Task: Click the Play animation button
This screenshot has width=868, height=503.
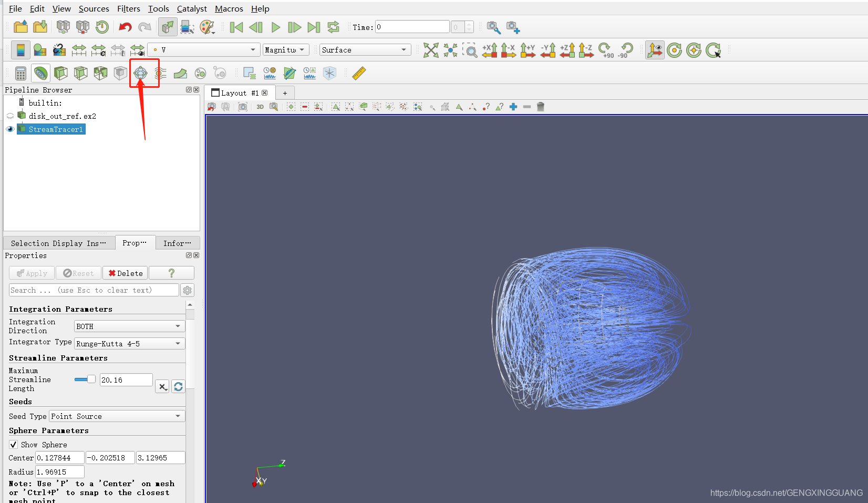Action: 275,27
